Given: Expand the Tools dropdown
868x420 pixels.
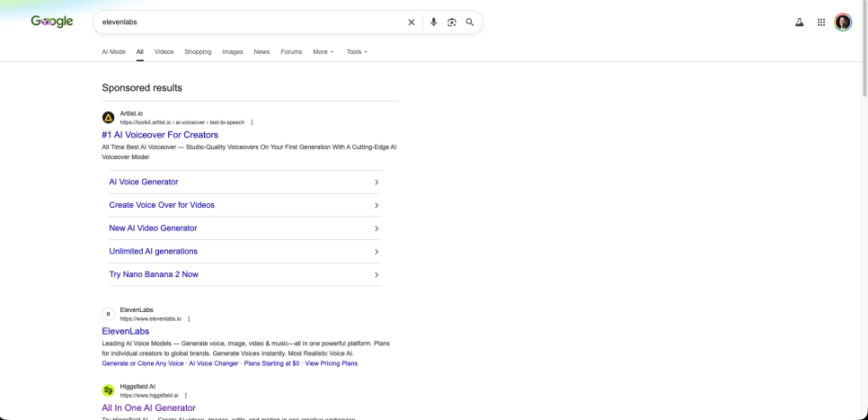Looking at the screenshot, I should pyautogui.click(x=357, y=51).
